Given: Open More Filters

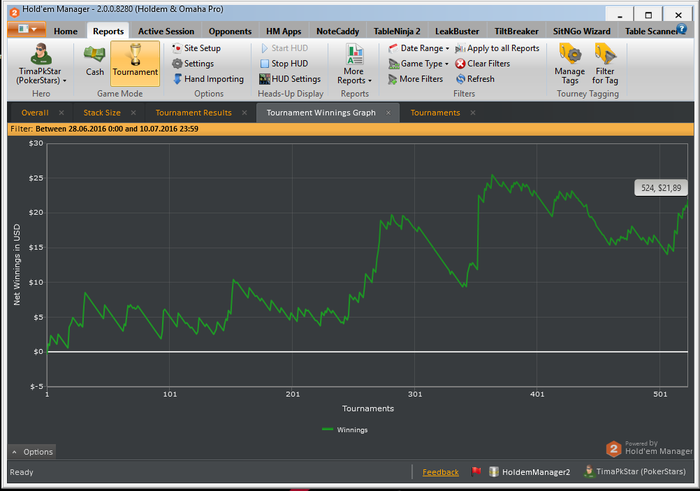Looking at the screenshot, I should (x=416, y=79).
